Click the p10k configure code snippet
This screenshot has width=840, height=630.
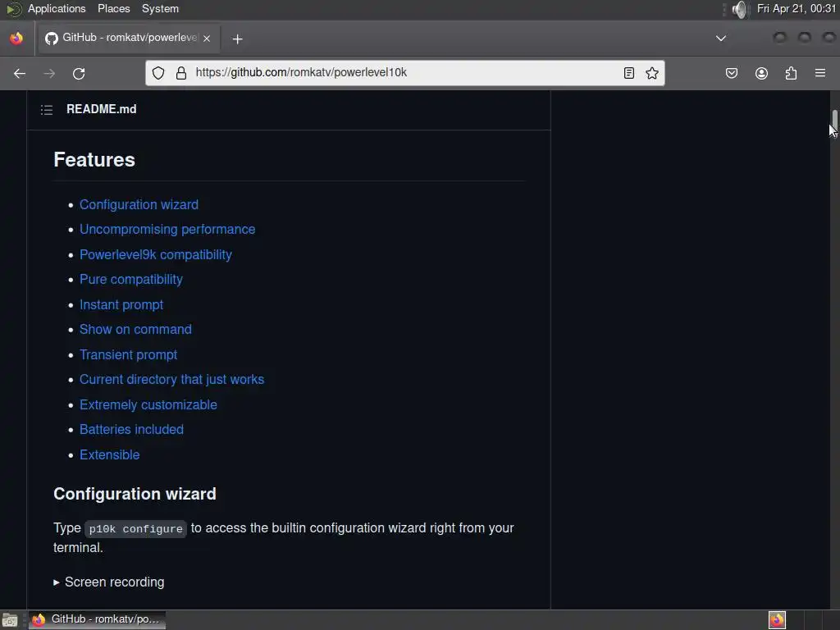tap(135, 529)
